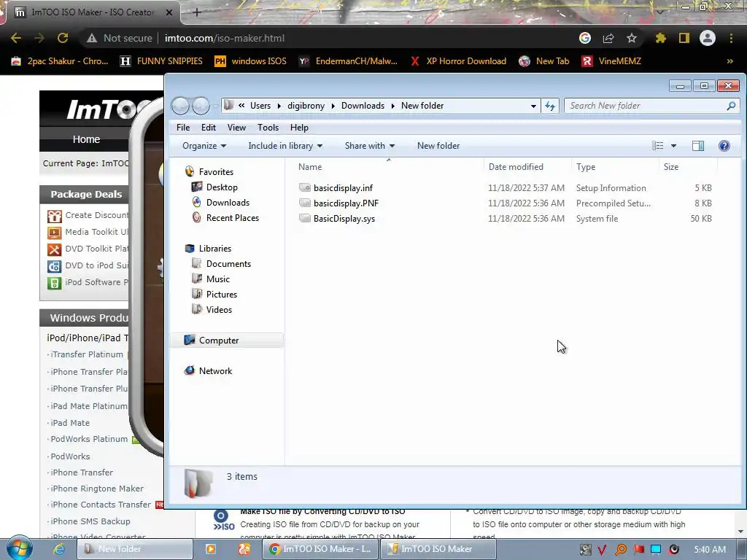
Task: Select the Favorites group in navigation pane
Action: pyautogui.click(x=216, y=172)
